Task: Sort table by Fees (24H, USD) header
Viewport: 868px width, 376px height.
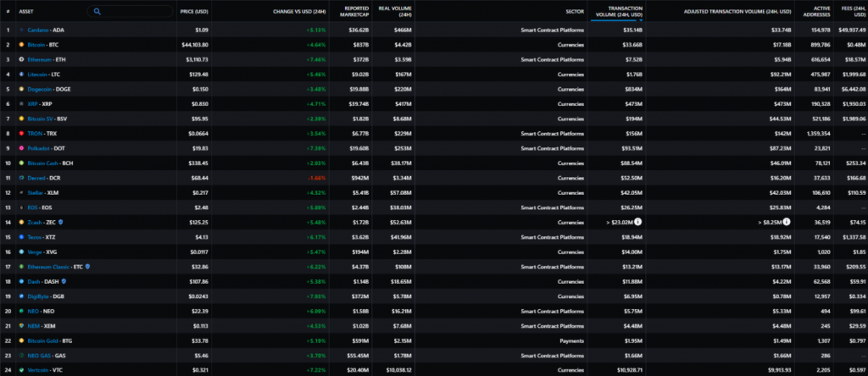Action: pos(853,11)
